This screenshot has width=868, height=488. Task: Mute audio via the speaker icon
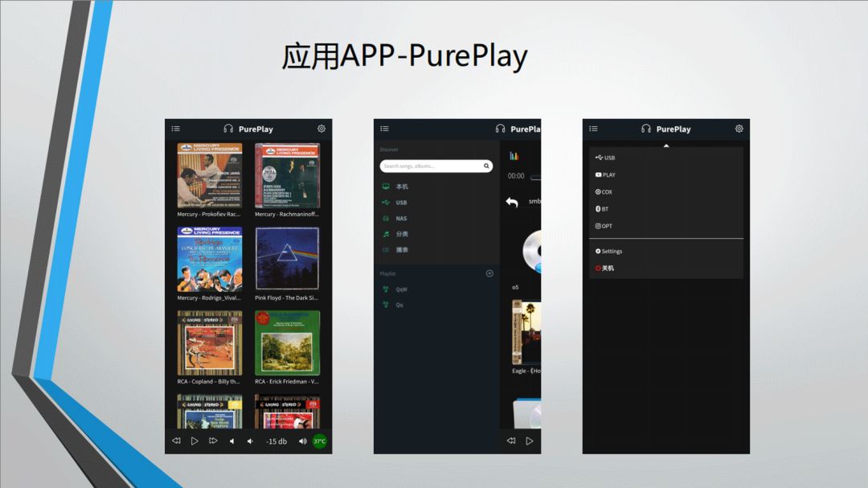point(301,441)
